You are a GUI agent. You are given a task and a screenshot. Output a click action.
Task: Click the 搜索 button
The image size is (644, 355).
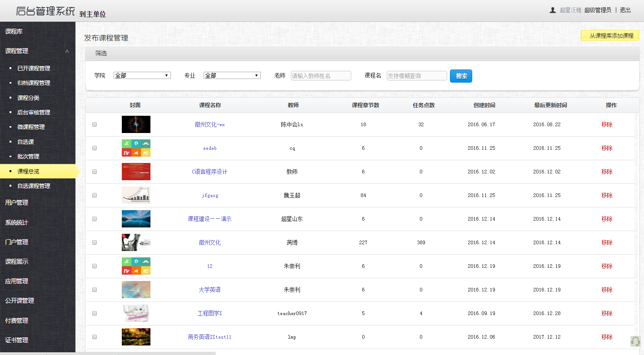[460, 76]
